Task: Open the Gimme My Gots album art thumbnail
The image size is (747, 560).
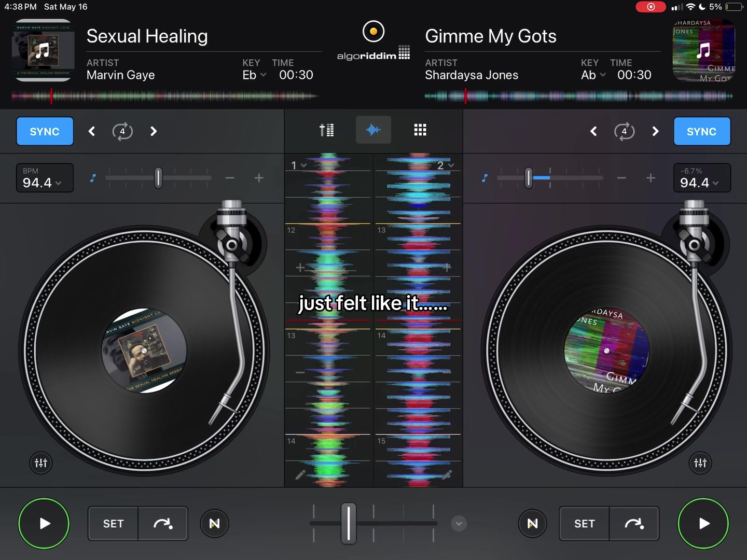Action: (x=704, y=51)
